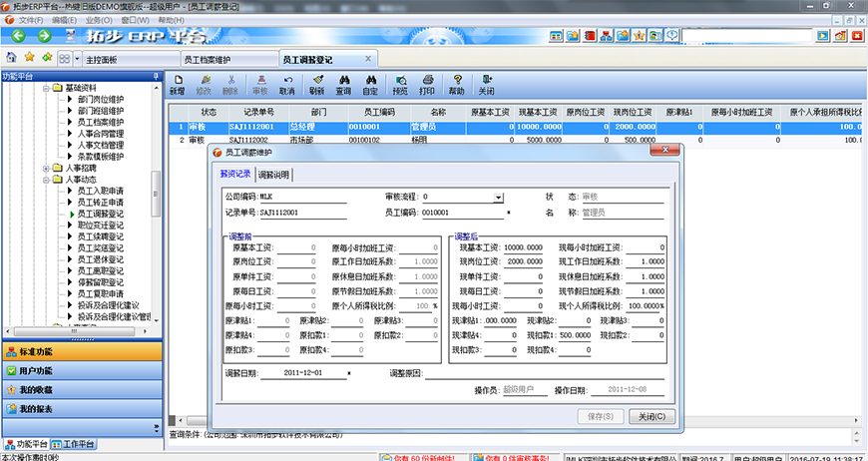Click the 取消 (Cancel) toolbar icon
Screen dimensions: 868x461
tap(287, 85)
